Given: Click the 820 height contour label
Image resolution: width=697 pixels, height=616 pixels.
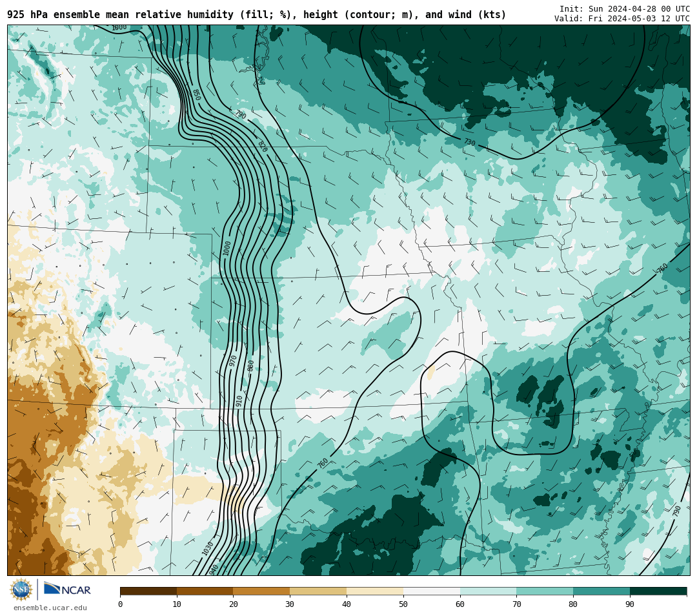Looking at the screenshot, I should (263, 147).
